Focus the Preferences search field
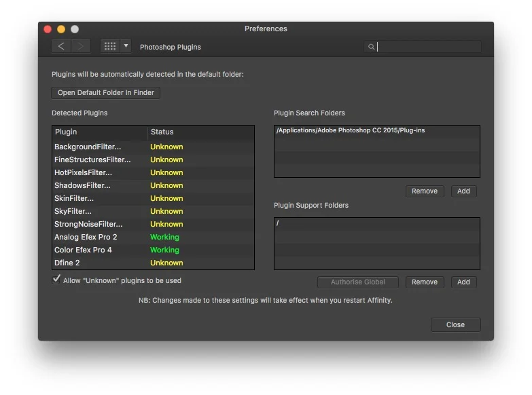This screenshot has height=395, width=532. click(x=423, y=47)
